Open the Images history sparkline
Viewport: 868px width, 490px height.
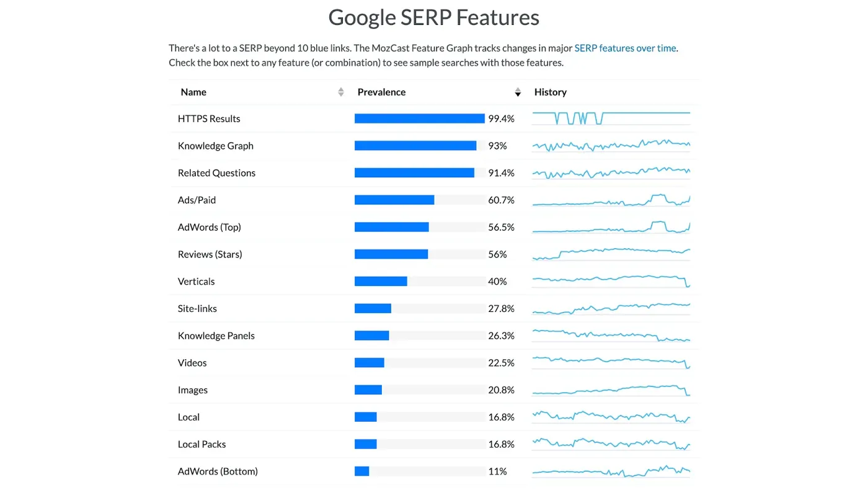tap(611, 390)
